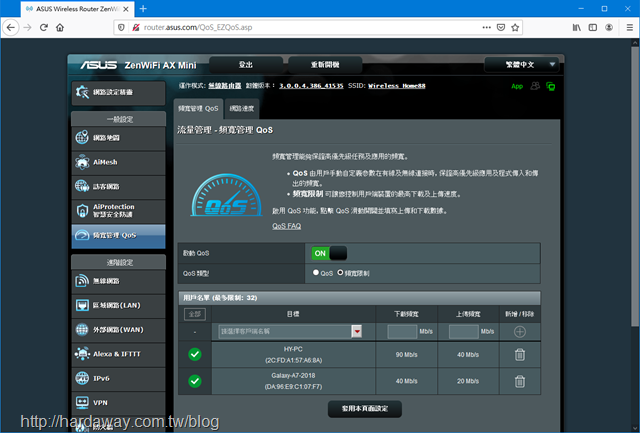Click the download bandwidth input field
The height and width of the screenshot is (433, 640).
click(x=402, y=331)
